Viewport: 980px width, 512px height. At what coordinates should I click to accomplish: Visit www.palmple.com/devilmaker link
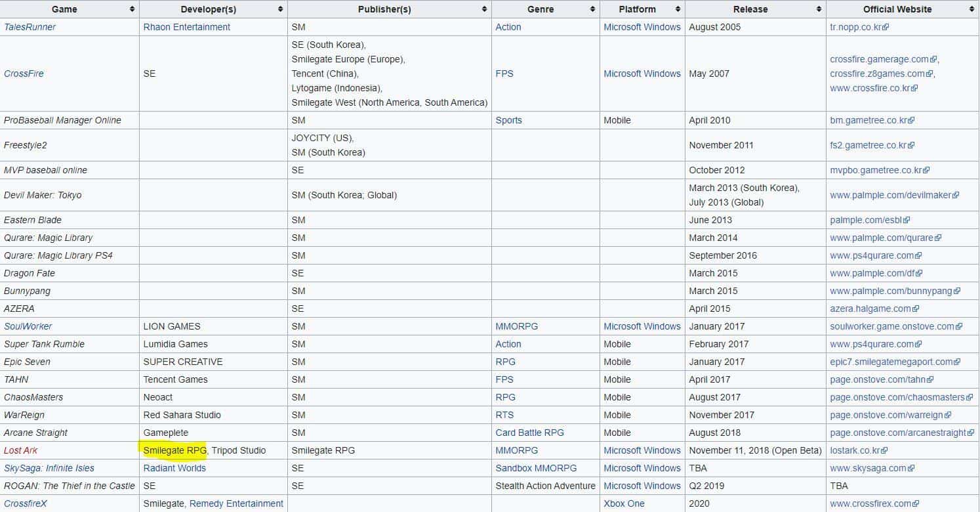point(895,195)
